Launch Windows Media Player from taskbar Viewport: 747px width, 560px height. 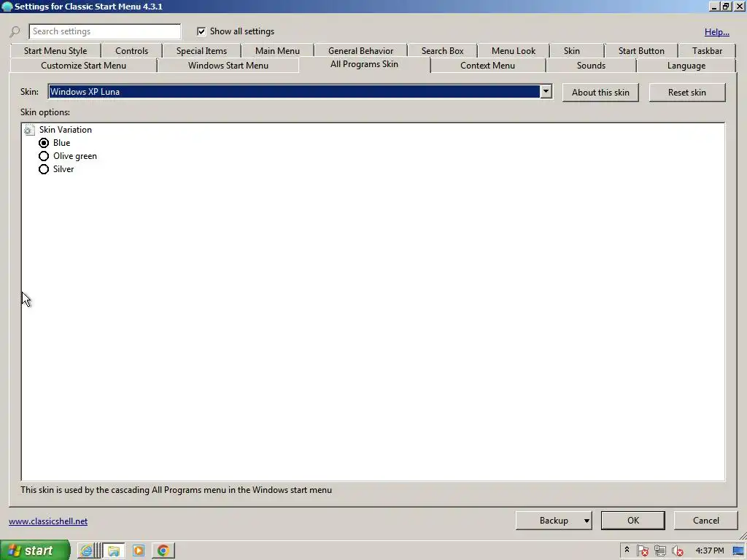(x=138, y=551)
